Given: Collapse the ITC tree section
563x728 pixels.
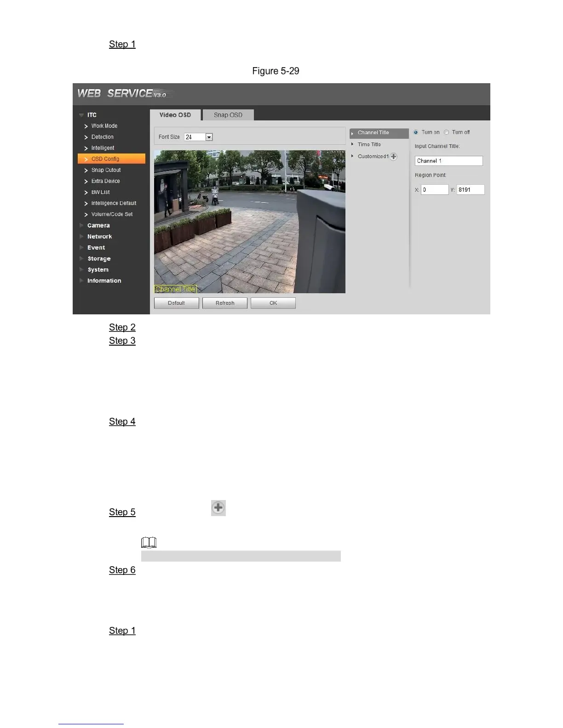Looking at the screenshot, I should 81,115.
